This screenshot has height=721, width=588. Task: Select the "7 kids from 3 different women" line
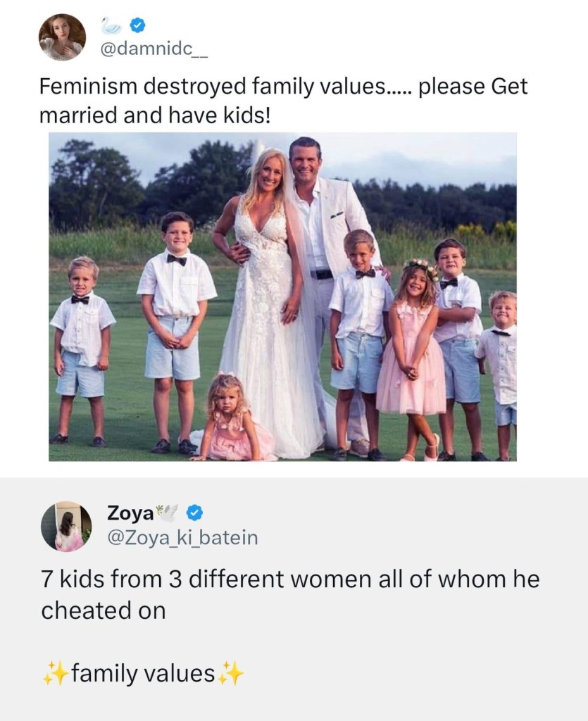click(x=290, y=579)
